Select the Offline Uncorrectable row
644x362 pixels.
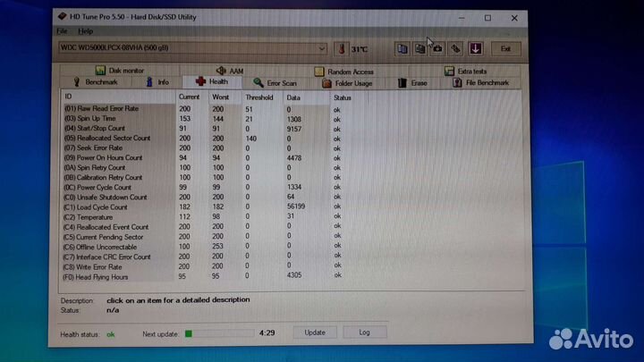(203, 247)
